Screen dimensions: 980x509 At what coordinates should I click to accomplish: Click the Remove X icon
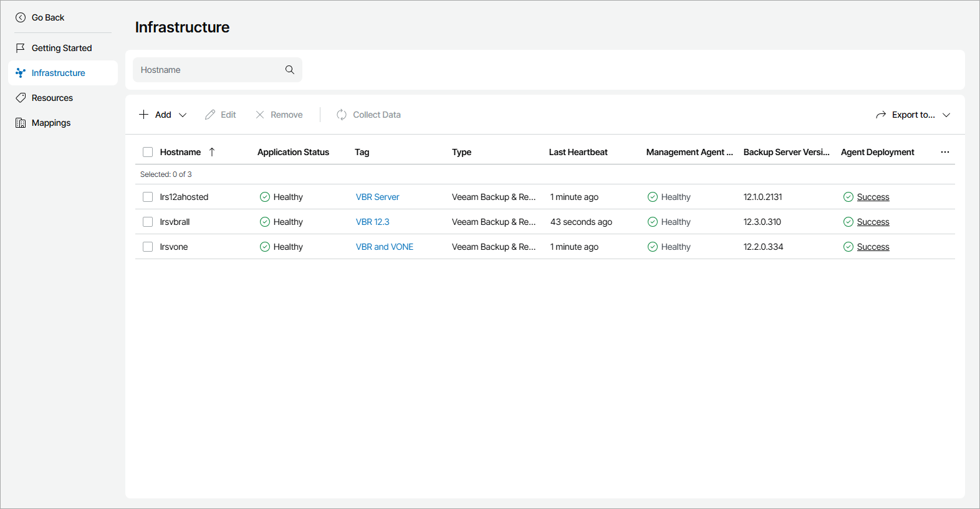(x=260, y=115)
